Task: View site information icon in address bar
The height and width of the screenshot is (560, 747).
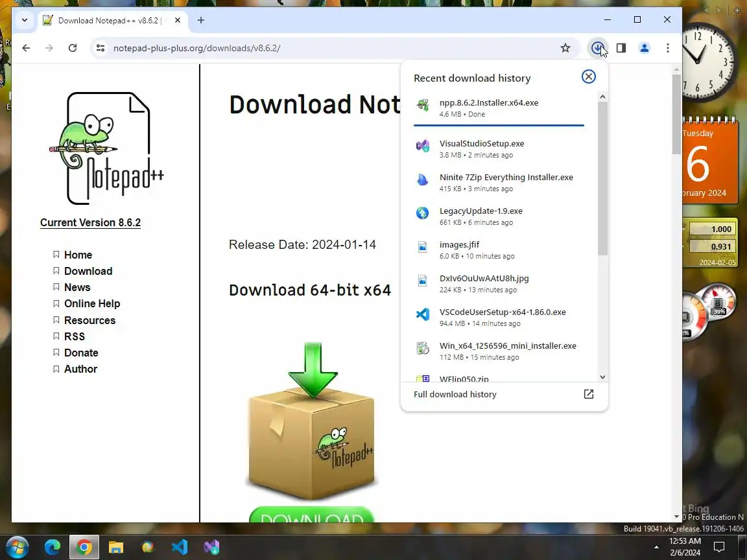Action: click(x=101, y=47)
